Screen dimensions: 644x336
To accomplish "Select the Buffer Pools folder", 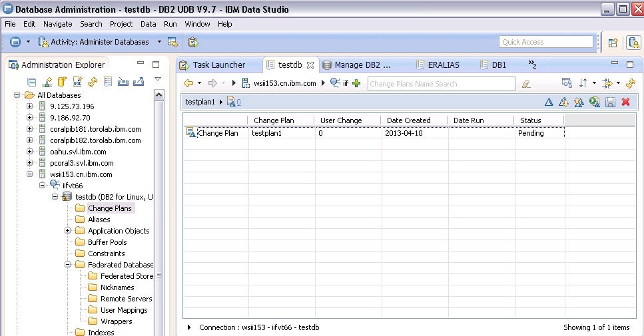I will point(108,242).
